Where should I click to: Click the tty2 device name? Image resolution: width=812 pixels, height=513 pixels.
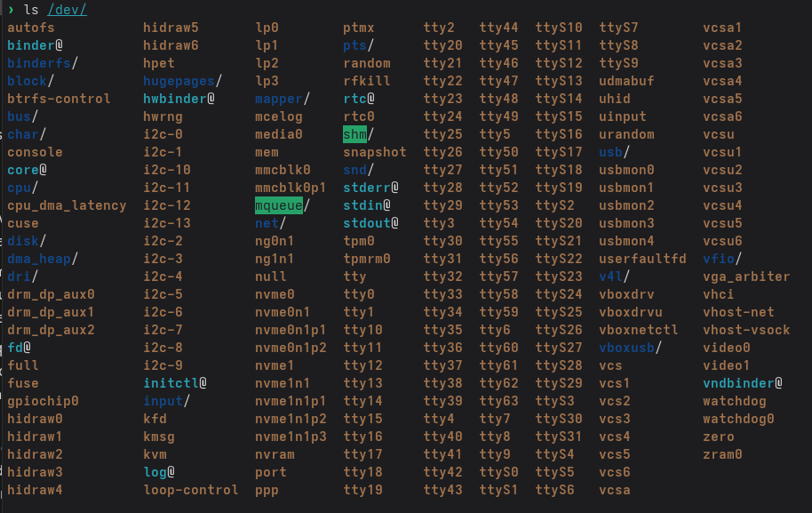(x=439, y=28)
